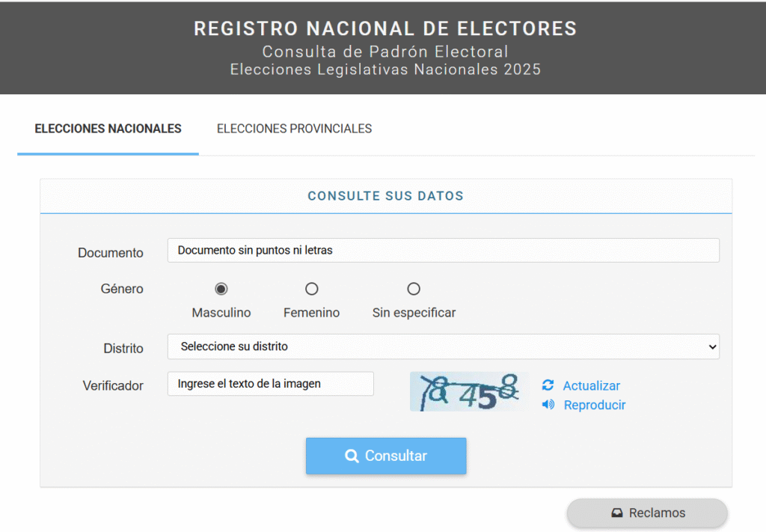Open the Seleccione su distrito dropdown
The image size is (766, 532).
443,346
